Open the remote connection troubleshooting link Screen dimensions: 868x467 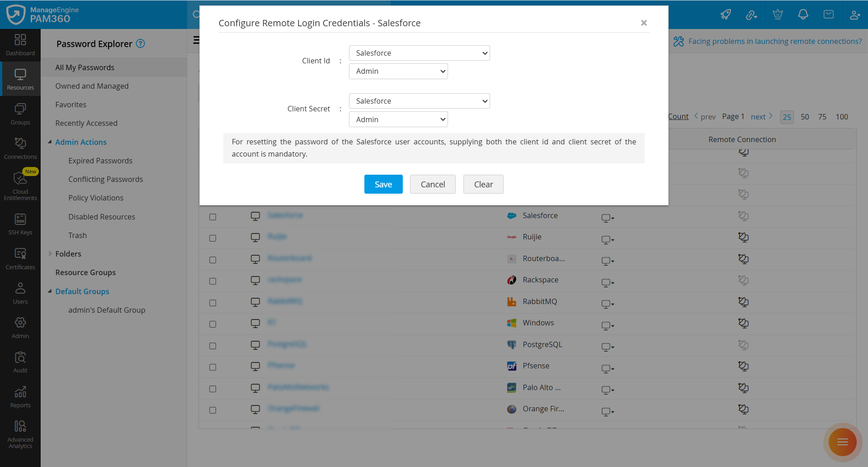(x=775, y=41)
